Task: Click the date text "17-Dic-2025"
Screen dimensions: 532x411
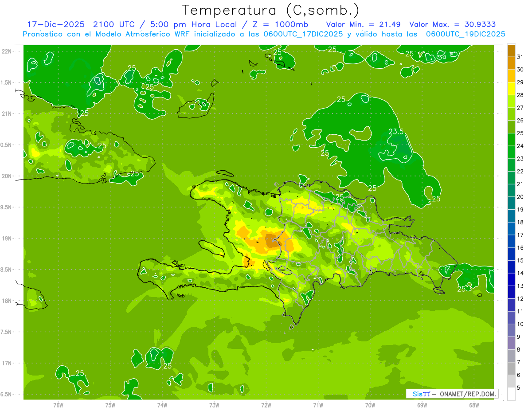Action: (55, 24)
